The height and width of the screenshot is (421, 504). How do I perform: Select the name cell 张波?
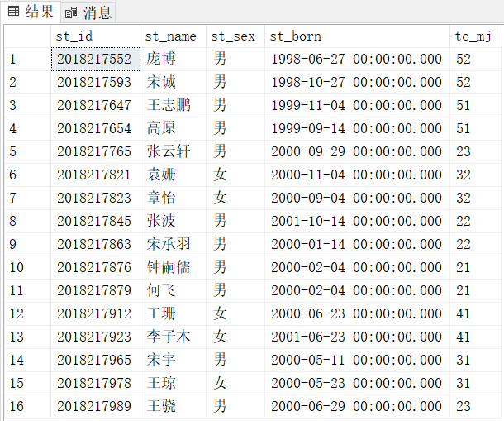(x=173, y=221)
